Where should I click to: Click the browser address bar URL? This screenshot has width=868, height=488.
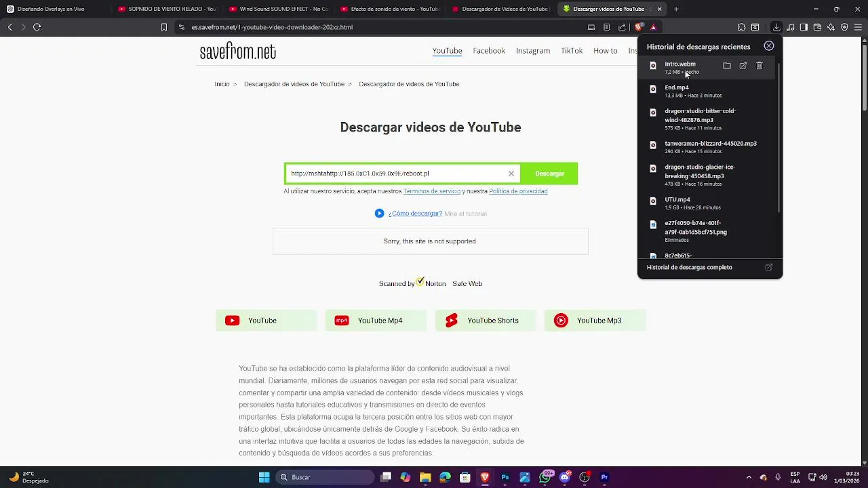(271, 27)
